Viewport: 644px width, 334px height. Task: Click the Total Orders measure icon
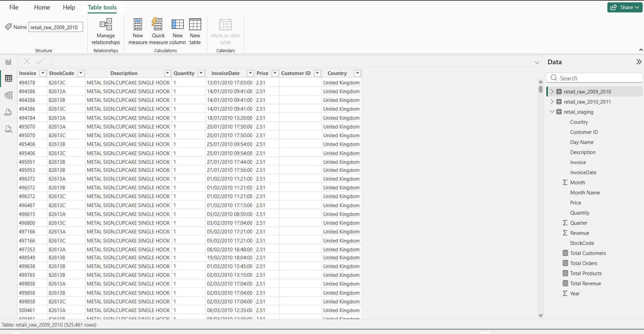coord(565,263)
